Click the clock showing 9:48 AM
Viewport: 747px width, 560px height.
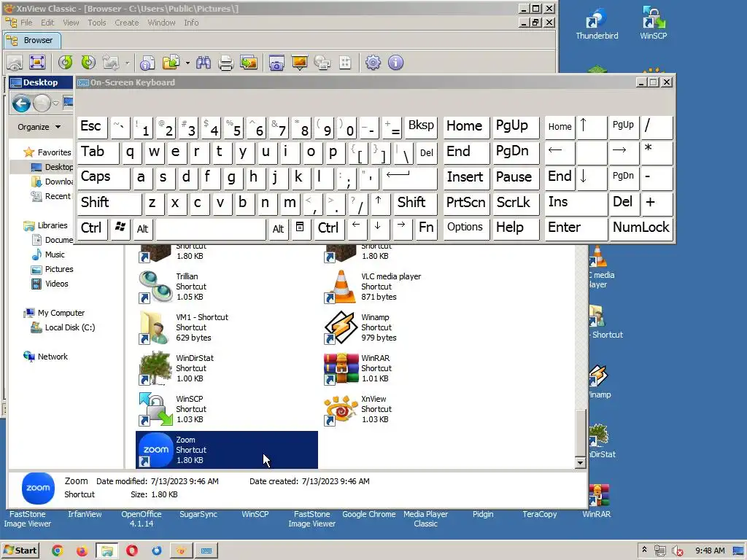coord(709,551)
